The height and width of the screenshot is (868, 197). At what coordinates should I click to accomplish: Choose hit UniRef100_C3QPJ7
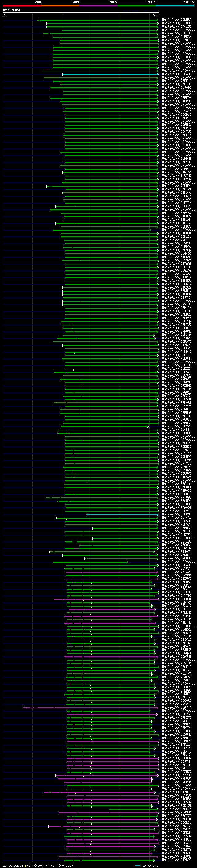pyautogui.click(x=177, y=586)
